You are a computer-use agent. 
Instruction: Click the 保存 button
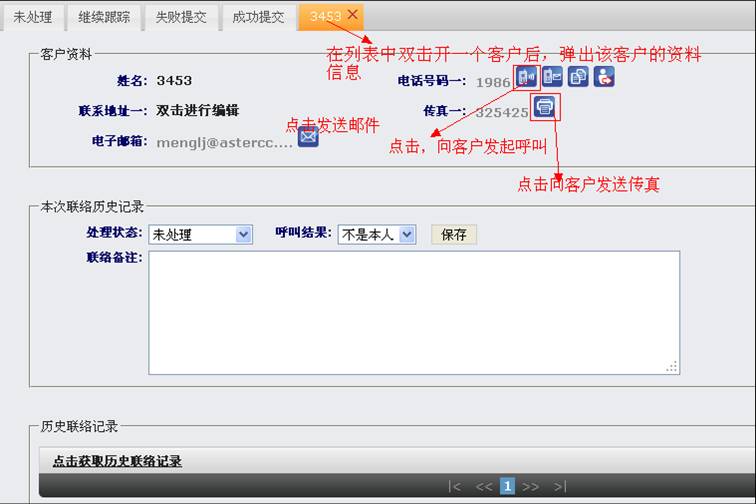pyautogui.click(x=454, y=234)
